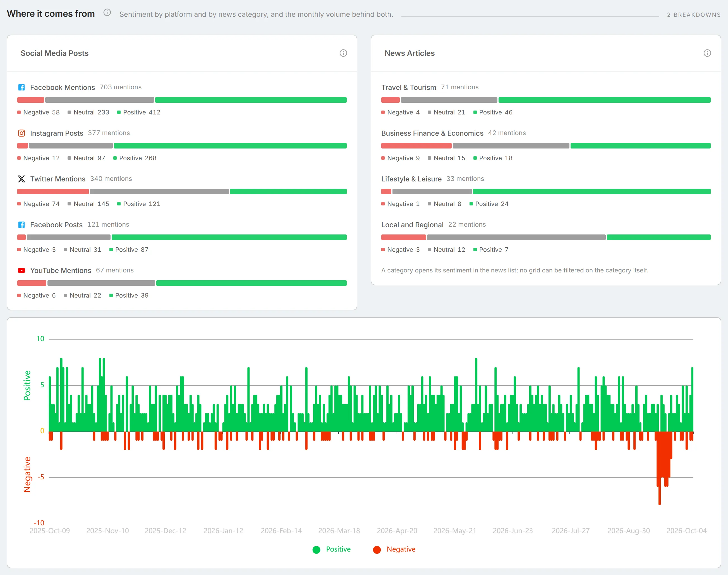The image size is (728, 575).
Task: Click 'Negative 9' under Business Finance & Economics
Action: tap(400, 158)
